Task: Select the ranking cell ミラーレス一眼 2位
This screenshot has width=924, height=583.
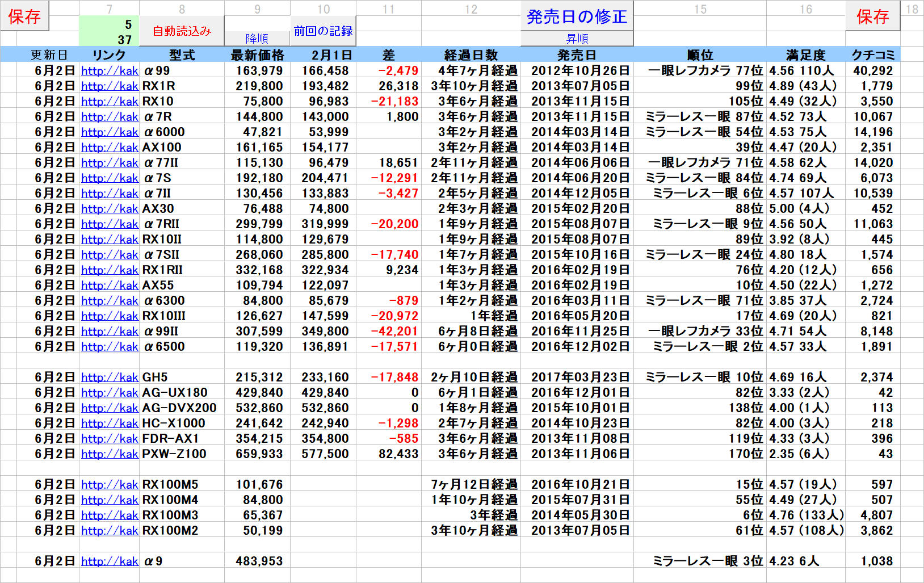Action: tap(700, 347)
